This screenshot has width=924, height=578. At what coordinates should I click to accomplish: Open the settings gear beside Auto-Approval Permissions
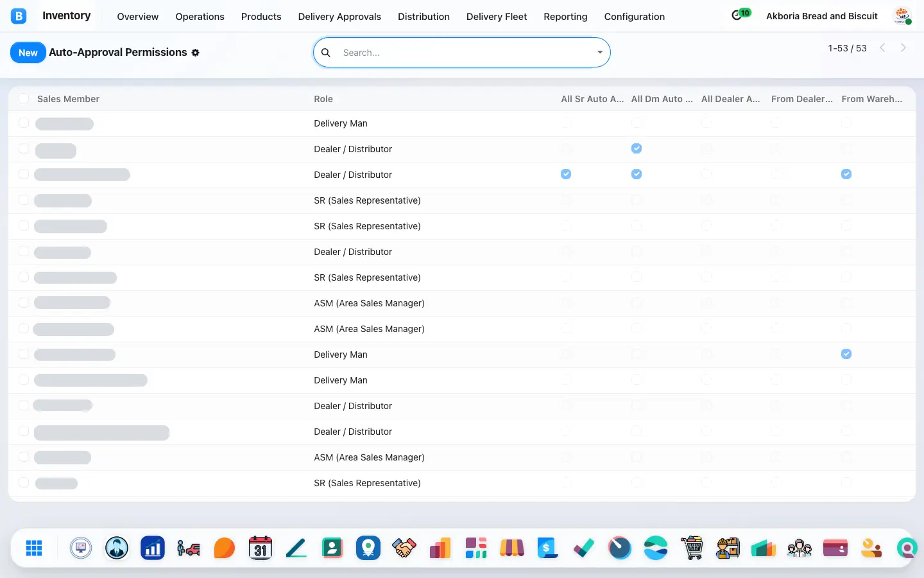tap(195, 53)
